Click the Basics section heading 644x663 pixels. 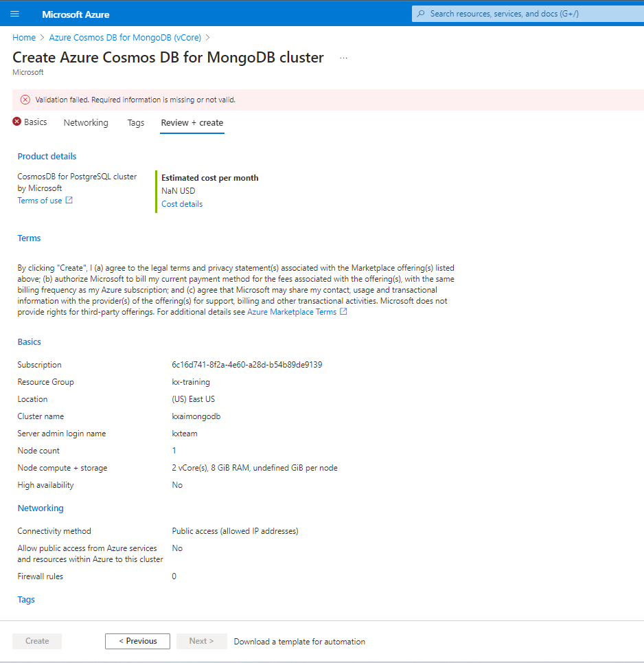coord(29,341)
